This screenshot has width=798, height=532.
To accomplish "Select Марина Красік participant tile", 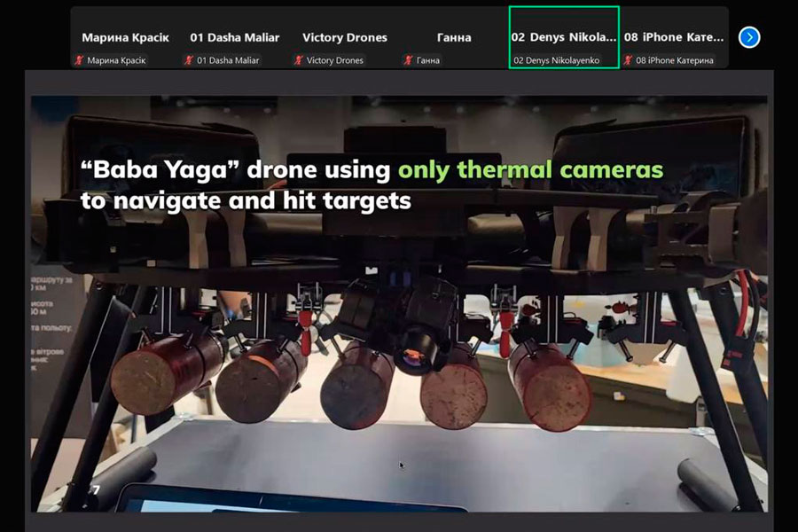I will pos(125,37).
